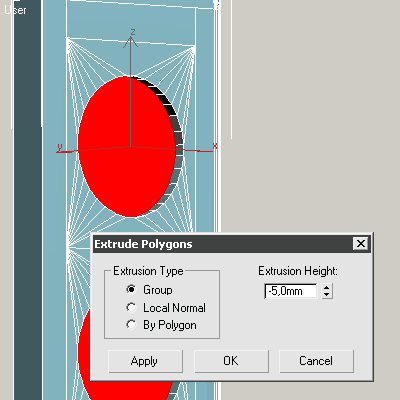Open the User viewport label menu
400x400 pixels.
point(15,10)
